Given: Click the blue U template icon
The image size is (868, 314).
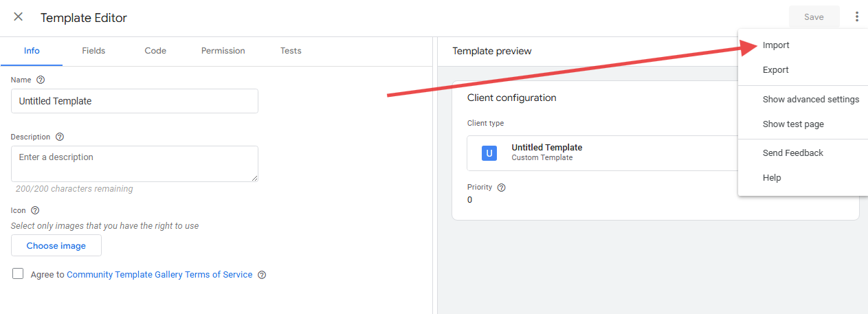Looking at the screenshot, I should pos(489,153).
